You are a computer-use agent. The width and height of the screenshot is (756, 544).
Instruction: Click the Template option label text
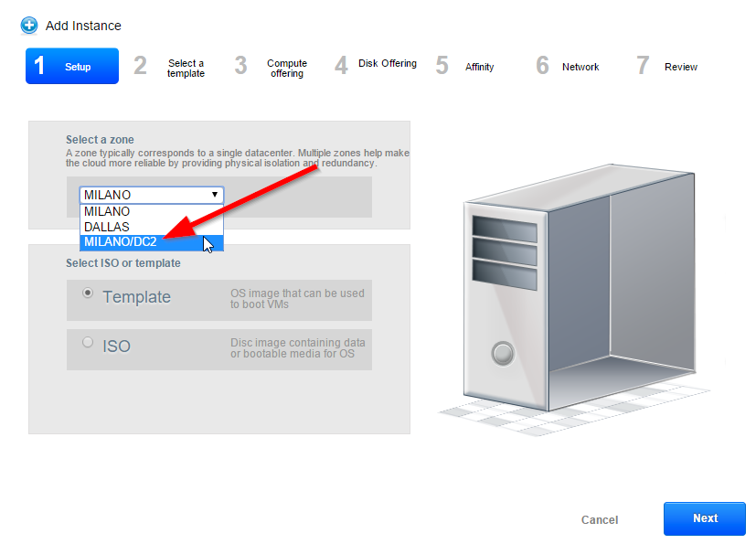(136, 297)
